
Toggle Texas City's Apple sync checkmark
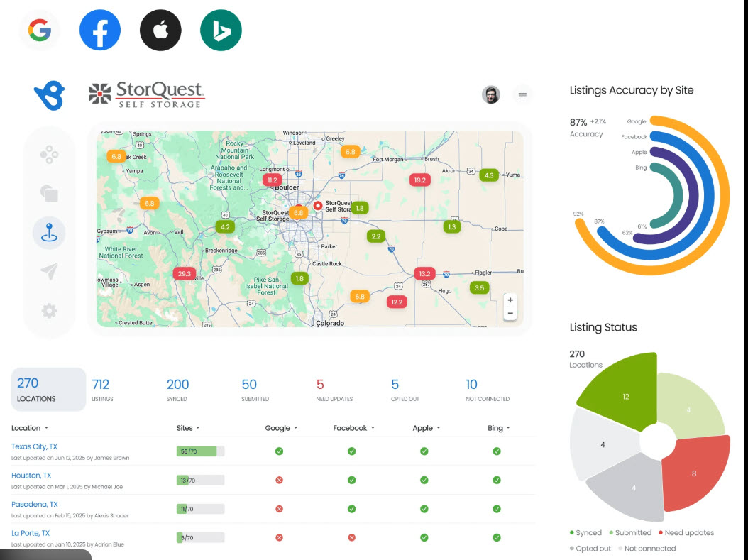424,450
